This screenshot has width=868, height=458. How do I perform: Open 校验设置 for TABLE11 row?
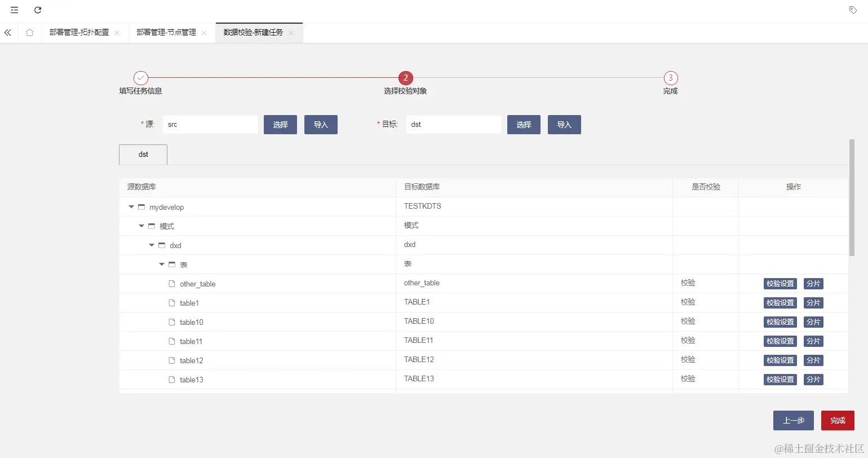click(780, 341)
